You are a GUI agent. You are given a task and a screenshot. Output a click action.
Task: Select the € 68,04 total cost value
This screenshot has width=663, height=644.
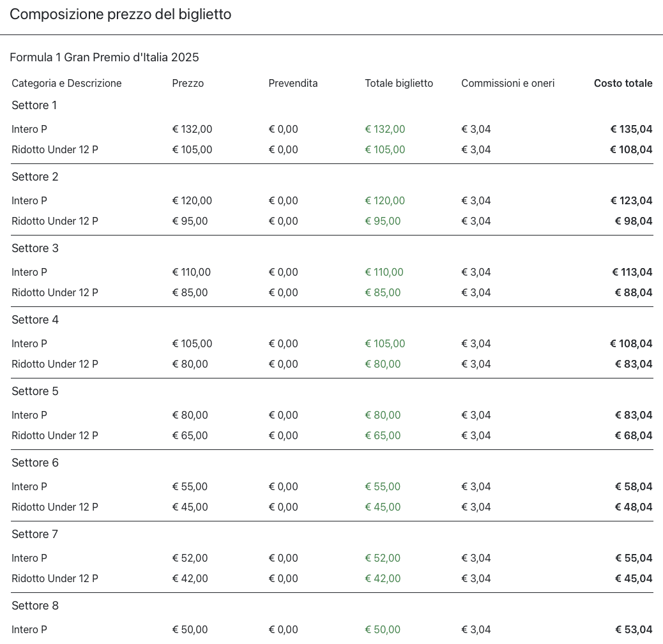[634, 435]
